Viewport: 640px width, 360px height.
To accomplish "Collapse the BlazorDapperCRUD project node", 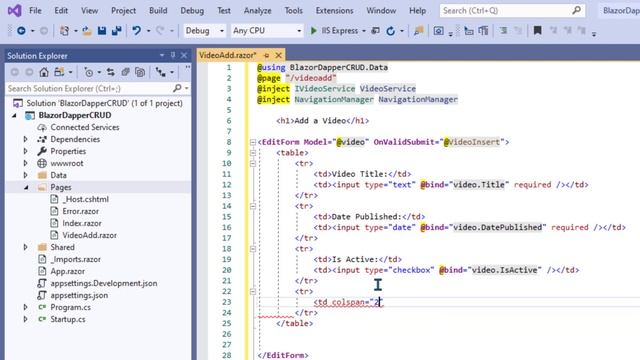I will click(x=15, y=116).
